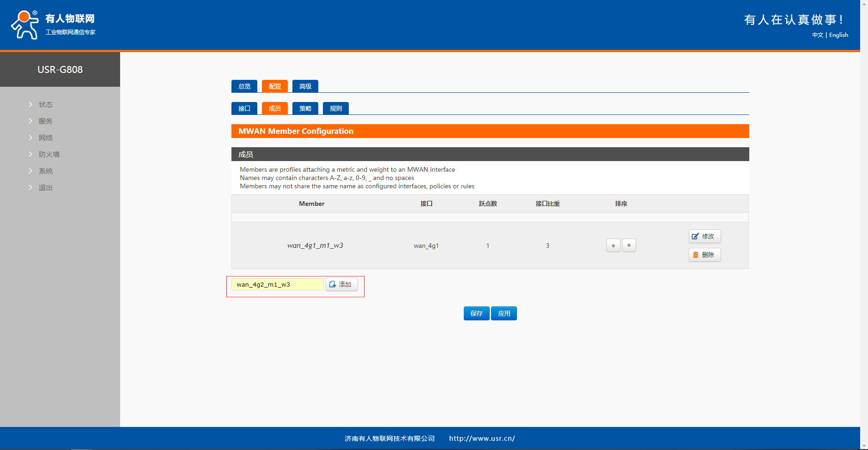868x450 pixels.
Task: Click the 修改 edit button for wan_4g1_m1_w3
Action: click(x=704, y=236)
